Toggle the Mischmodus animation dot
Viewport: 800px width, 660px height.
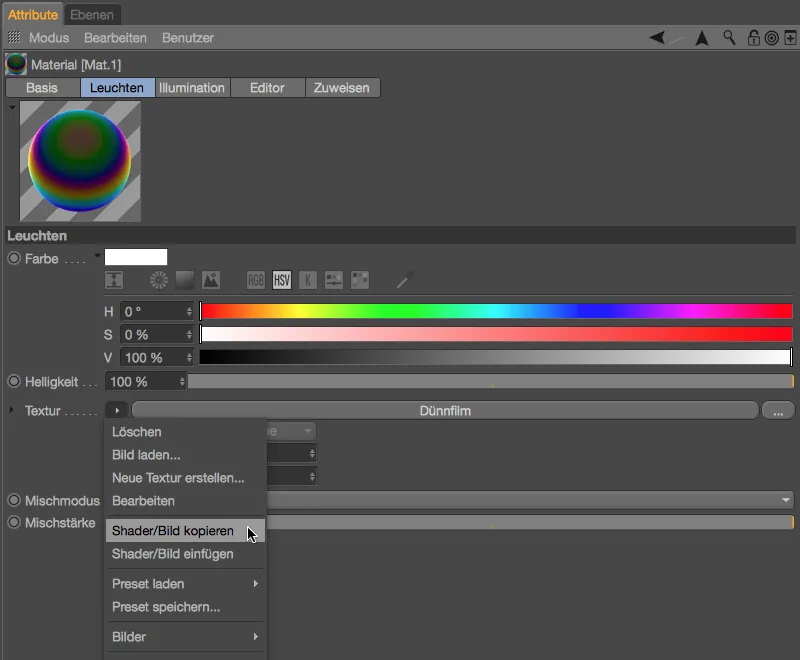[14, 500]
